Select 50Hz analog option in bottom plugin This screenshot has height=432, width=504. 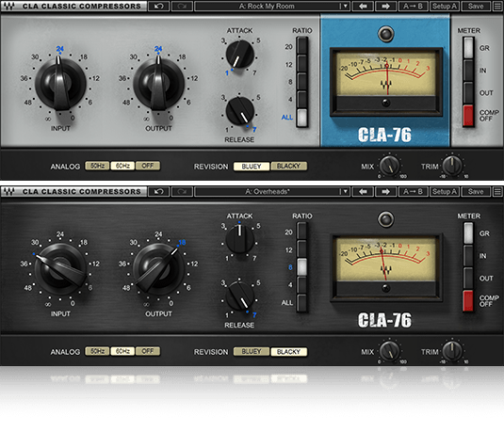click(x=97, y=351)
